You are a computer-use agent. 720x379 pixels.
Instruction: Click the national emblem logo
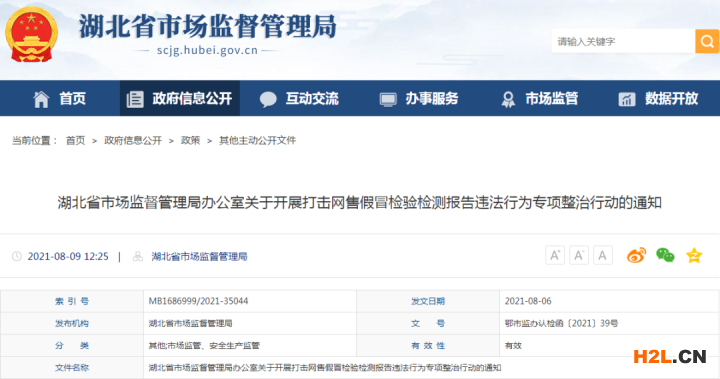[x=31, y=35]
